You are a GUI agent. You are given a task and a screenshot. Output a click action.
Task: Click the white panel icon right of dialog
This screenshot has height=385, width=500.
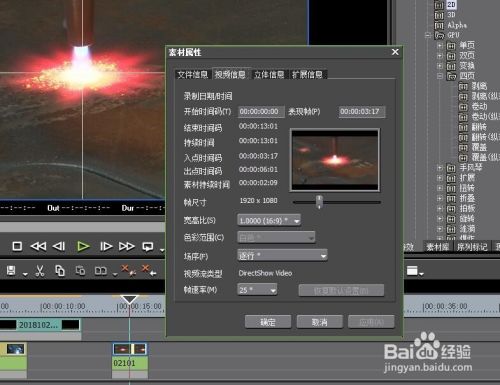412,271
